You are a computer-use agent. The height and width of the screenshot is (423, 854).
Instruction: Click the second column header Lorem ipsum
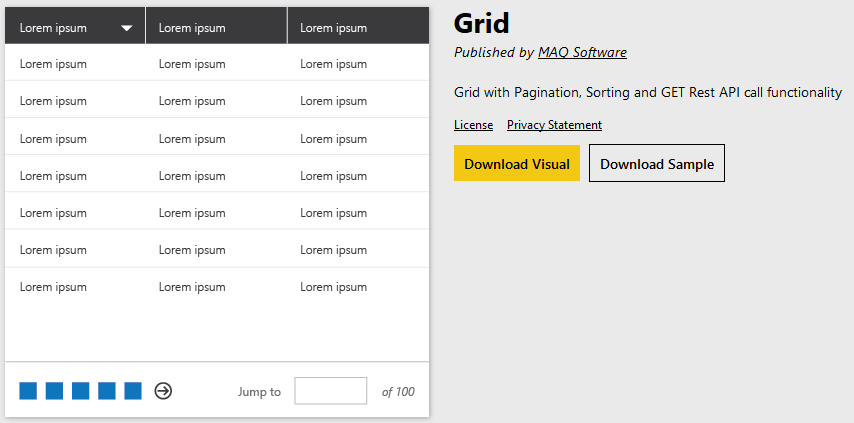[x=192, y=28]
